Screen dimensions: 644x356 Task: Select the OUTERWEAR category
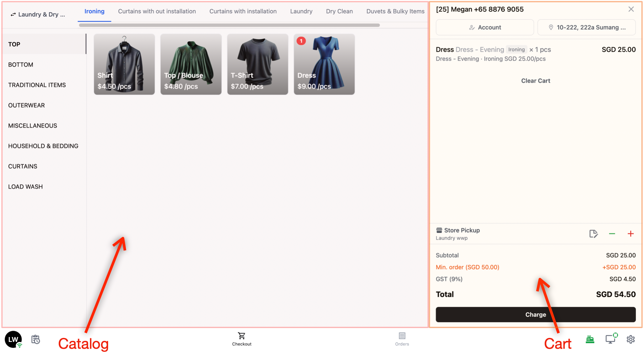tap(27, 105)
